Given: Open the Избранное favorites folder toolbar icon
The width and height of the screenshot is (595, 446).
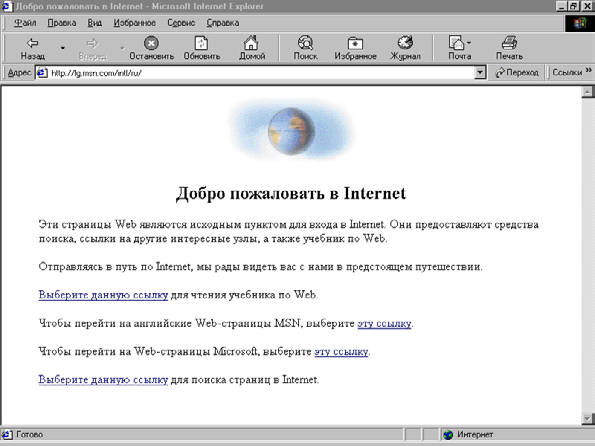Looking at the screenshot, I should pos(355,43).
